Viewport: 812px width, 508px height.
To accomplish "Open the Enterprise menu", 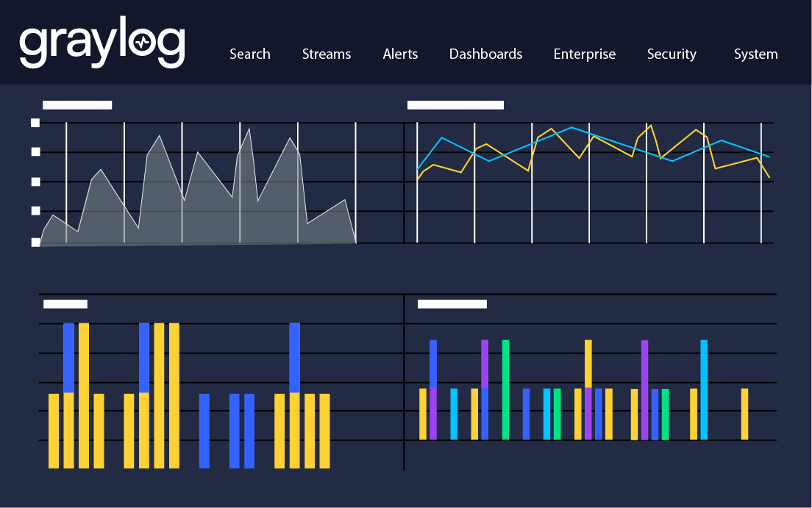I will [584, 54].
